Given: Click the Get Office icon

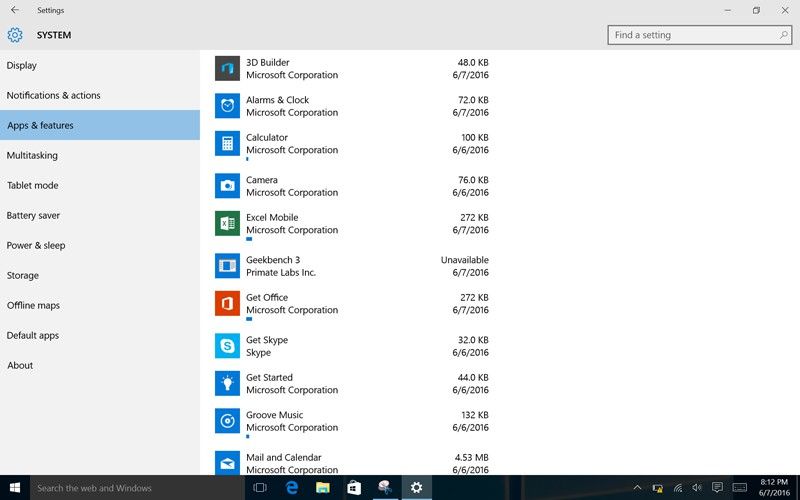Looking at the screenshot, I should coord(227,304).
